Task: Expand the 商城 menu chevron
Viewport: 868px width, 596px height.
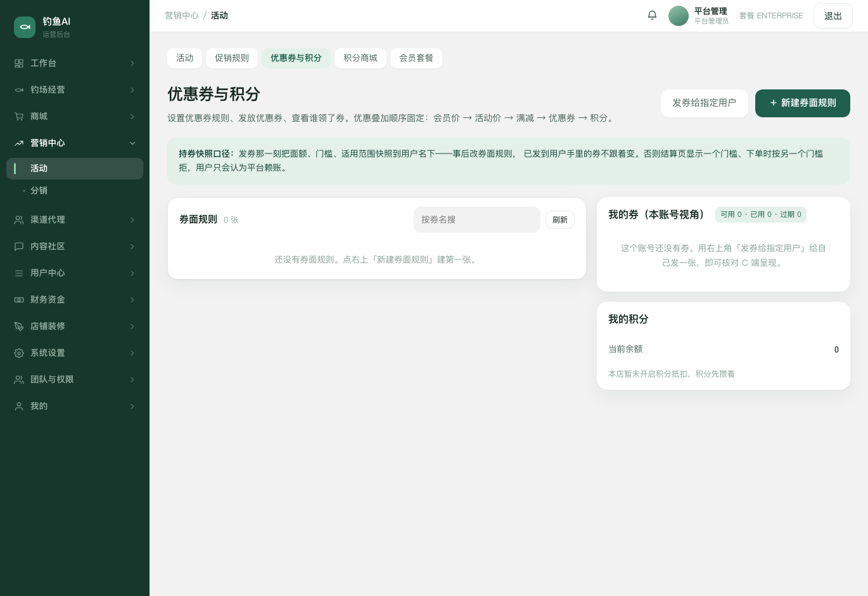Action: click(x=132, y=117)
